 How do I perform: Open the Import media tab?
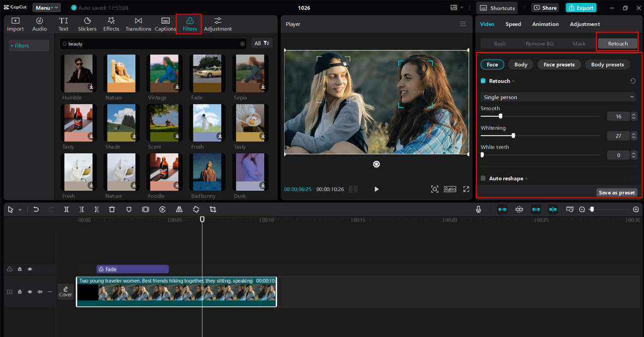click(x=15, y=24)
